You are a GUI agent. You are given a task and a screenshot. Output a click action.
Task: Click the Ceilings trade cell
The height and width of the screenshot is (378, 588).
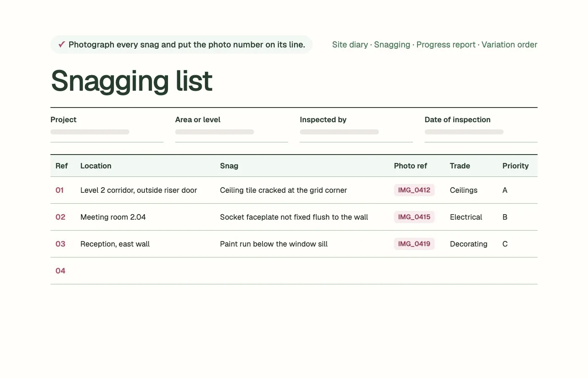[464, 190]
